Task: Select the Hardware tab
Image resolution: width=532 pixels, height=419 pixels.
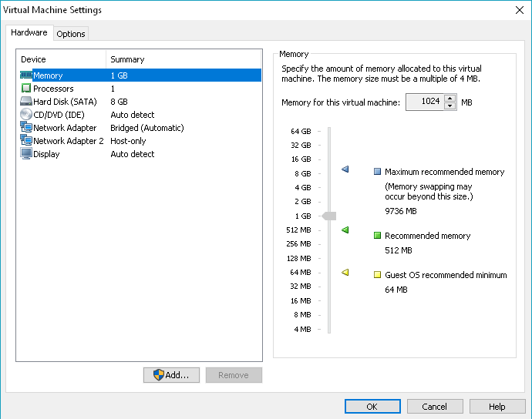Action: tap(29, 33)
